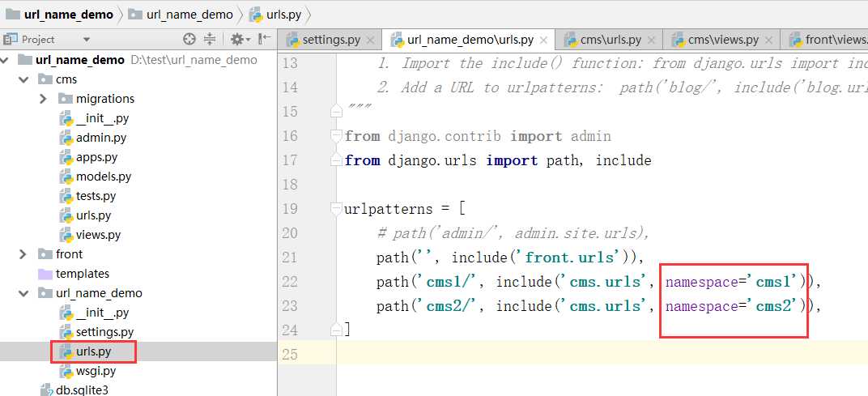Click urls.py breadcrumb
The width and height of the screenshot is (868, 396).
275,15
